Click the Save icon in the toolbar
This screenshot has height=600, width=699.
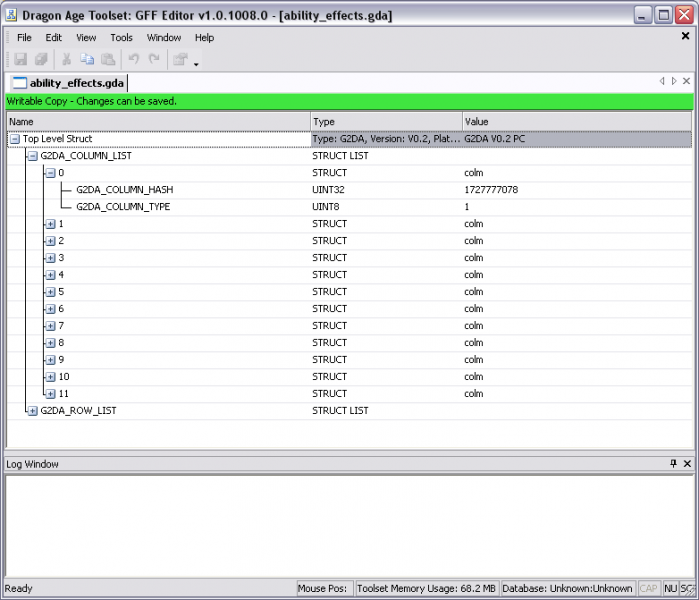[x=20, y=60]
